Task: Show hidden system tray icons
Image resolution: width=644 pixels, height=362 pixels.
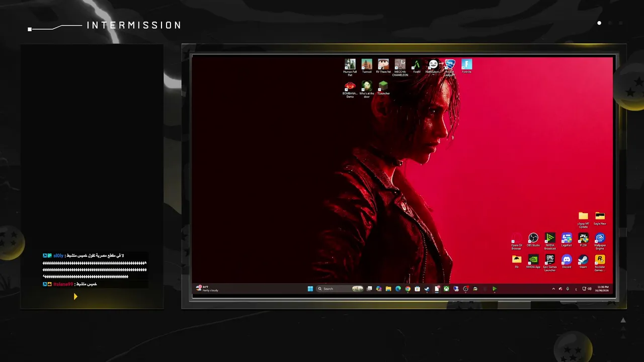Action: coord(554,289)
